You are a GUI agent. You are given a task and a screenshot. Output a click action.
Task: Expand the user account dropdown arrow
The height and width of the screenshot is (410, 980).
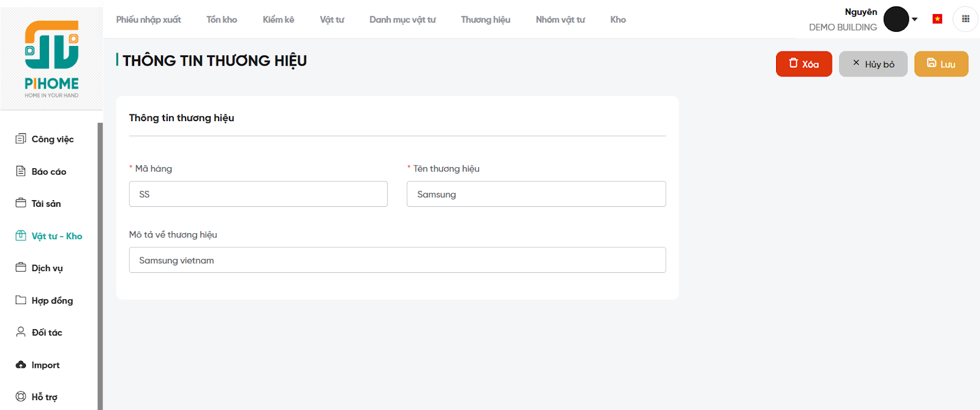tap(914, 20)
